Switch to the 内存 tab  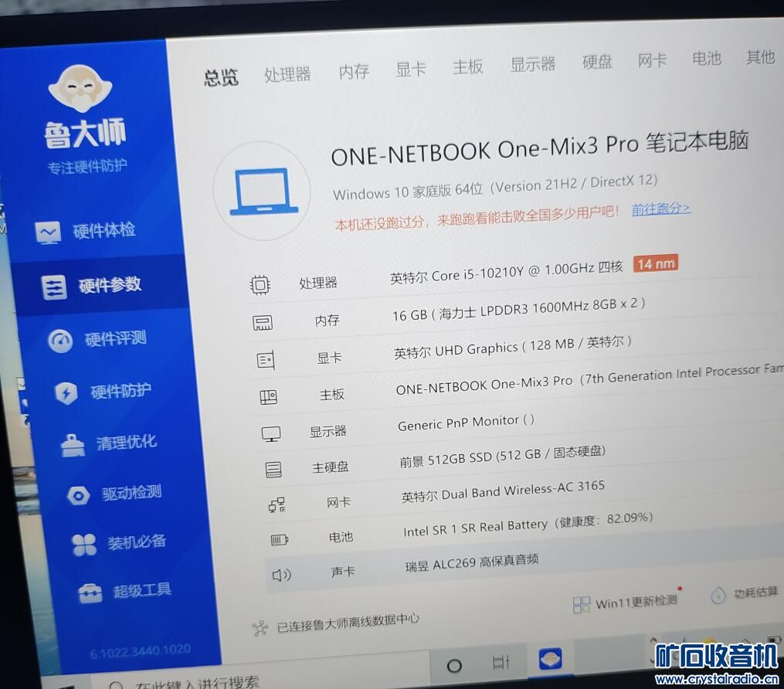coord(354,72)
